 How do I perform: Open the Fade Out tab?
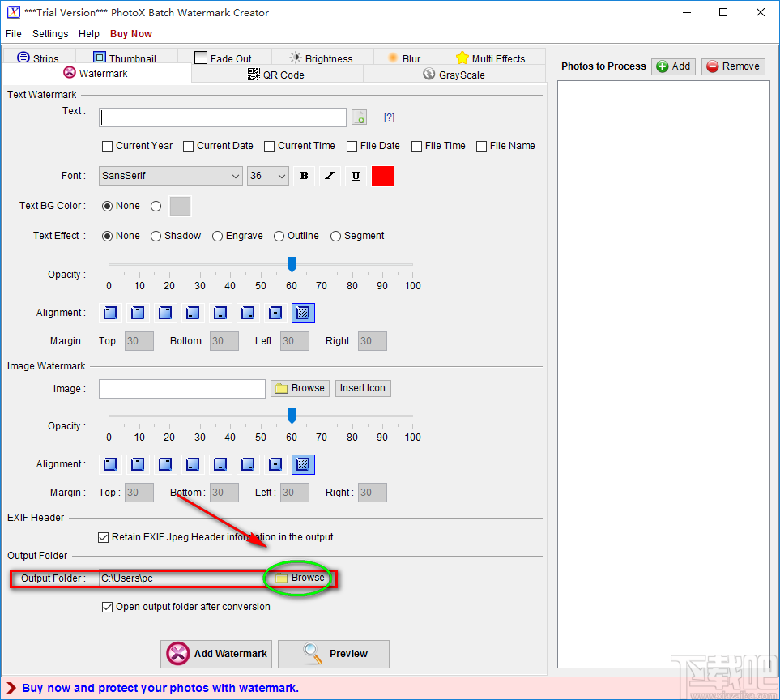click(224, 58)
